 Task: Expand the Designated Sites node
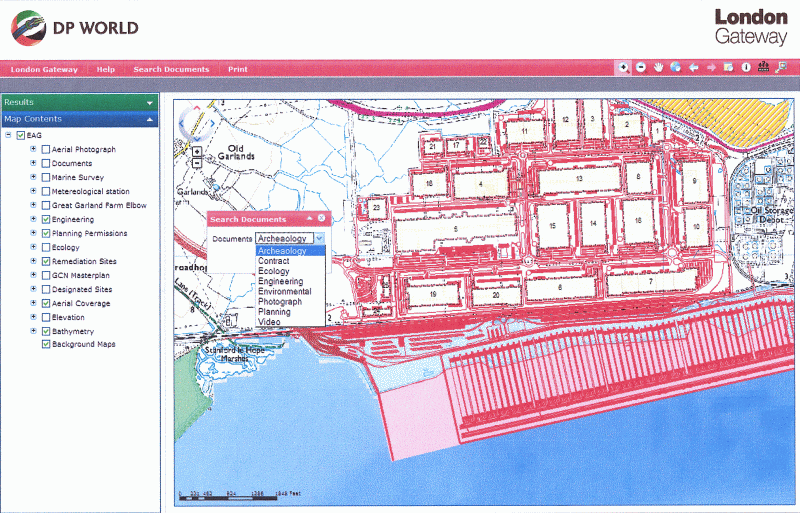[x=33, y=289]
